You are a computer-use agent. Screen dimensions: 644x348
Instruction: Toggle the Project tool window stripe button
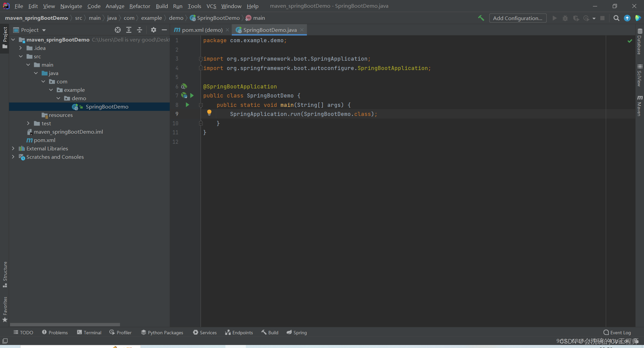click(x=5, y=38)
